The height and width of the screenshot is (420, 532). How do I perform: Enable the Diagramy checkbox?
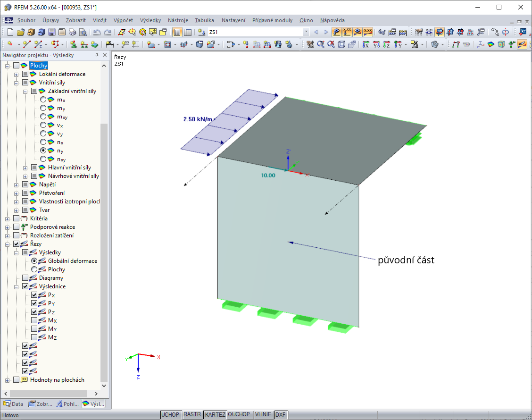coord(25,278)
